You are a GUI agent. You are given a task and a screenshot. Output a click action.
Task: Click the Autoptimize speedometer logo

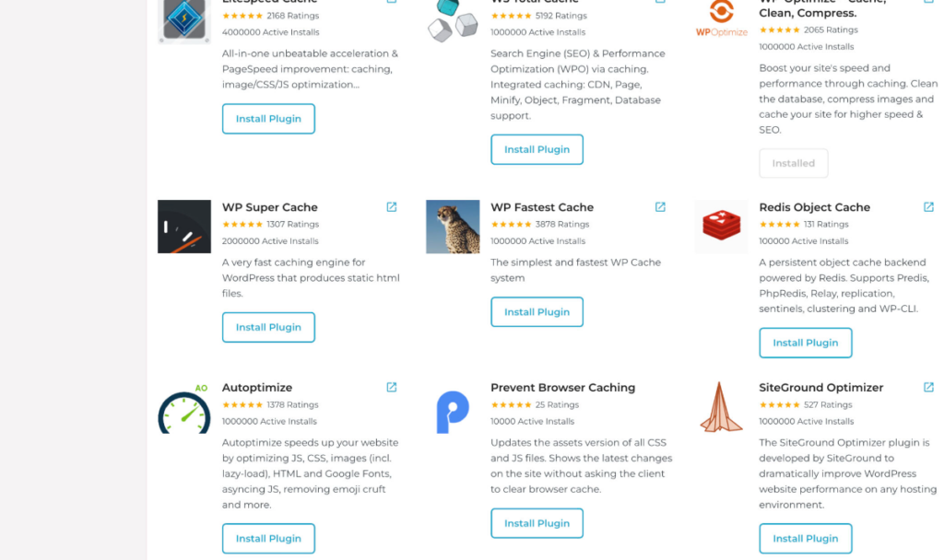184,408
